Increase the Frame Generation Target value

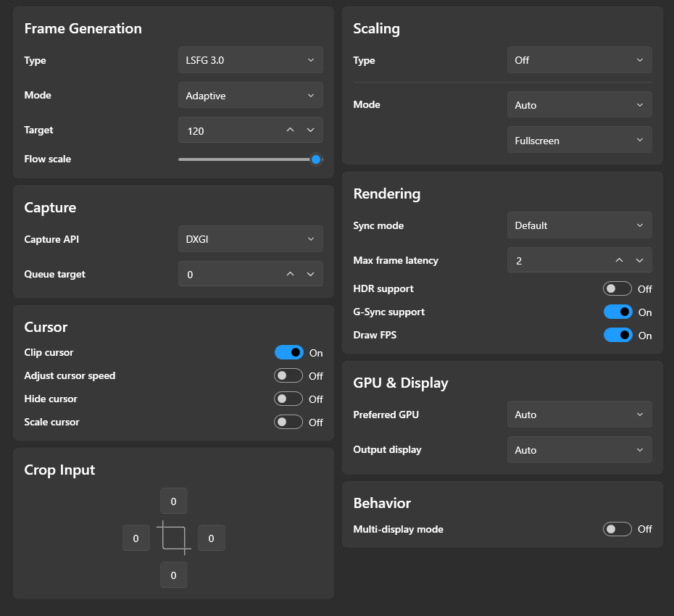(290, 130)
